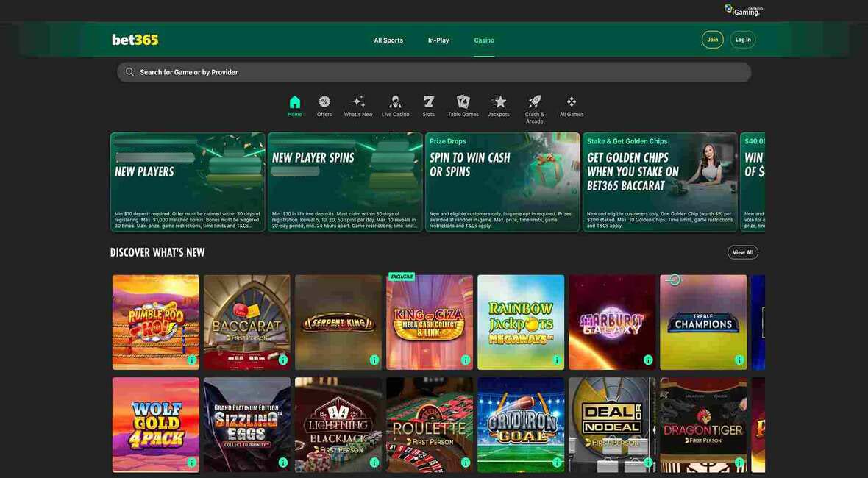Open the Crash & Arcade rocket icon
The image size is (868, 478).
point(535,102)
